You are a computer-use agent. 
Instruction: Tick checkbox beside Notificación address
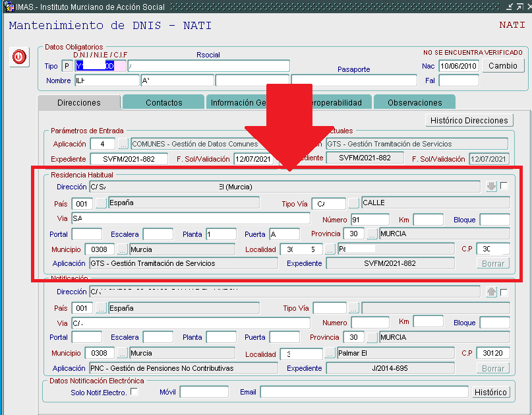[504, 292]
